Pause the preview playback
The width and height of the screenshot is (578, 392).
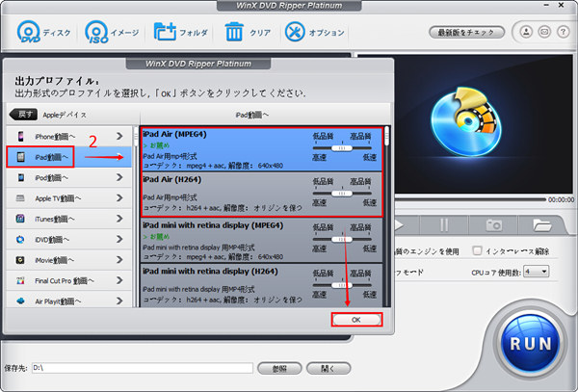444,224
